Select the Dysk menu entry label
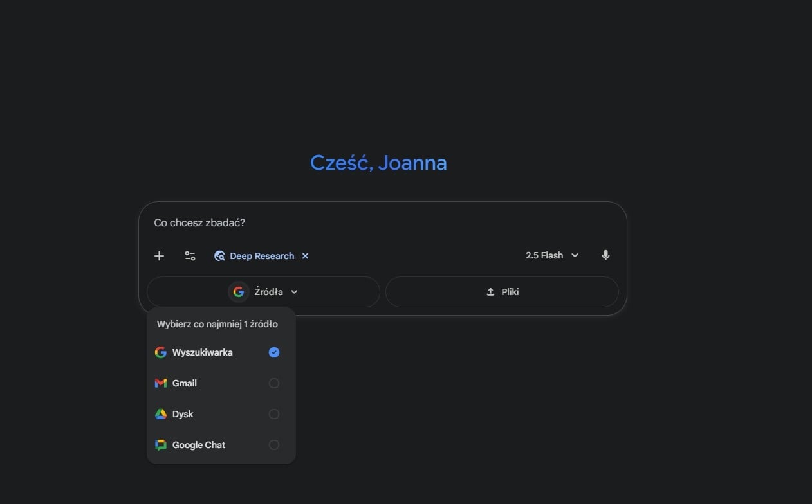This screenshot has width=812, height=504. tap(183, 414)
